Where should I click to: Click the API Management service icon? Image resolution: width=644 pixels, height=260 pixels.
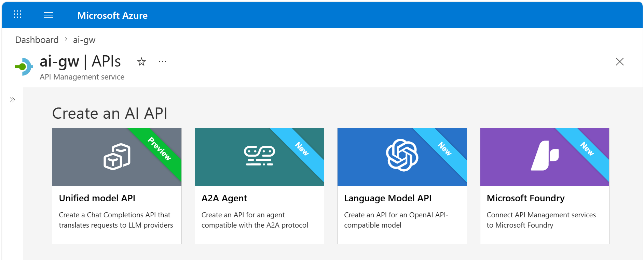[x=24, y=67]
